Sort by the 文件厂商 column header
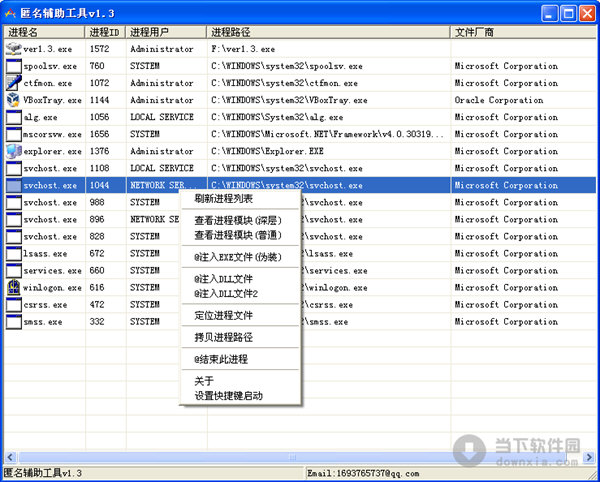Screen dimensions: 600x482 [x=523, y=32]
